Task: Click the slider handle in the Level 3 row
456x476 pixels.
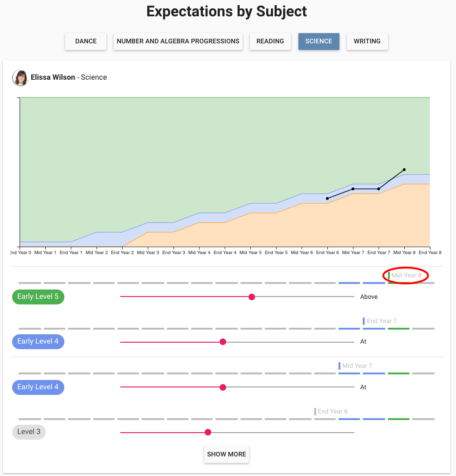Action: (x=208, y=433)
